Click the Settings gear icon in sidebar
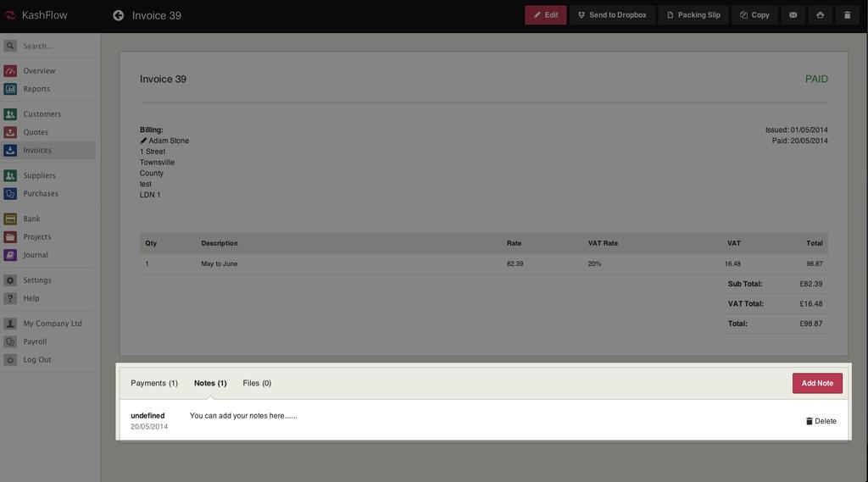The height and width of the screenshot is (482, 868). [x=10, y=280]
